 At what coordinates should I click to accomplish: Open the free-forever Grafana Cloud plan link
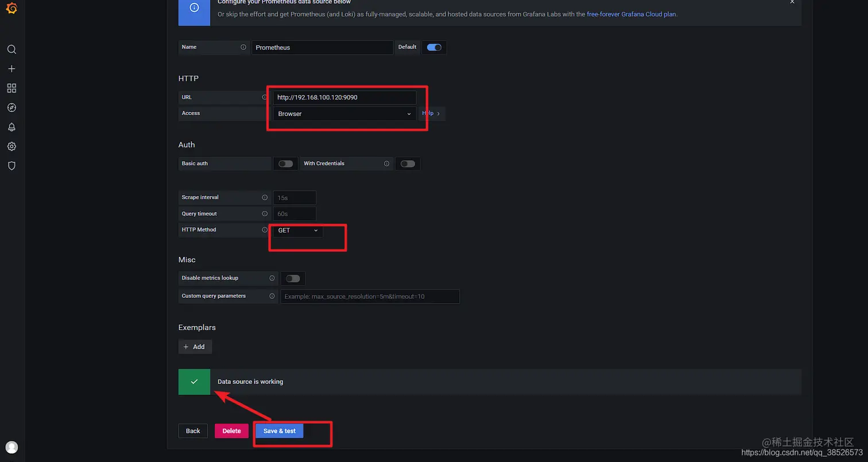tap(631, 14)
